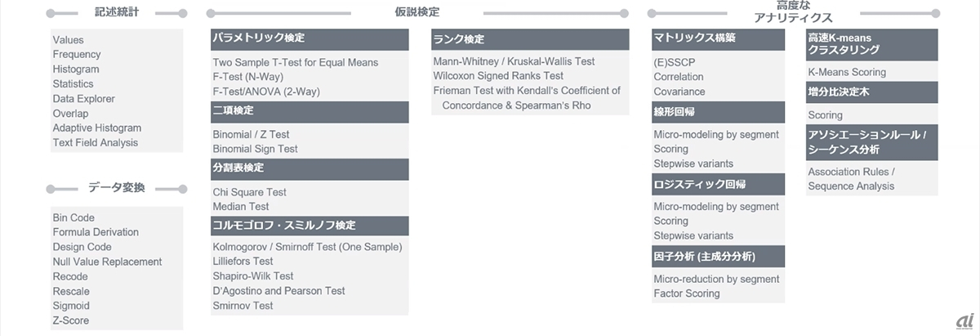Viewport: 980px width, 336px height.
Task: Select the 仮説検定 section header
Action: tap(416, 12)
